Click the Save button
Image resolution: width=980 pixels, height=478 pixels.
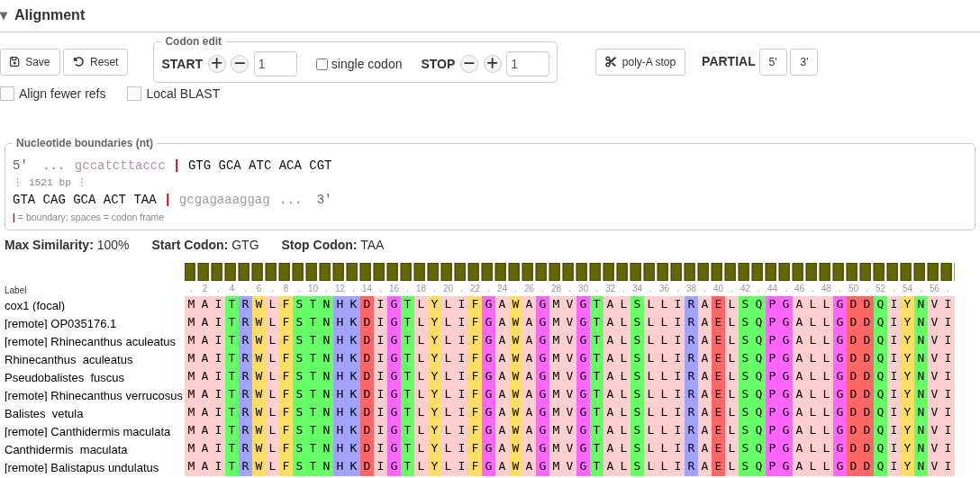(30, 62)
